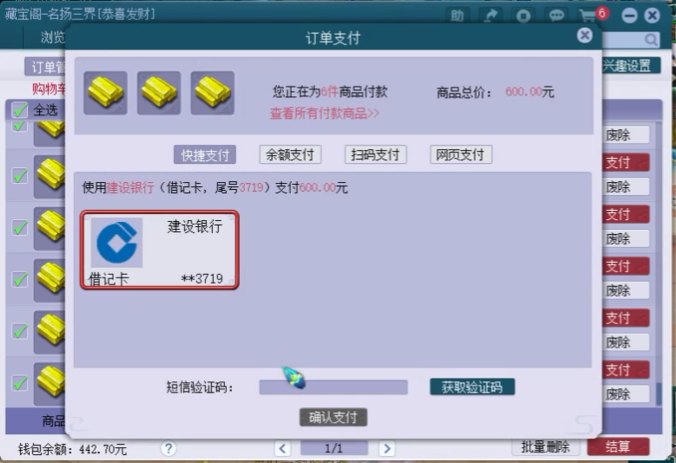This screenshot has width=676, height=463.
Task: Click the 600.00元 total price text
Action: click(x=529, y=92)
